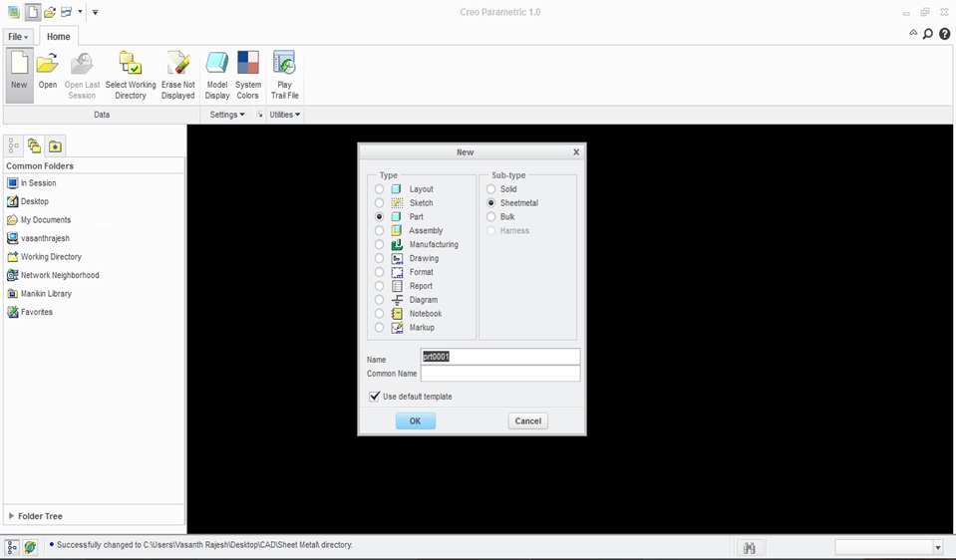Click the Common Name input field

500,374
